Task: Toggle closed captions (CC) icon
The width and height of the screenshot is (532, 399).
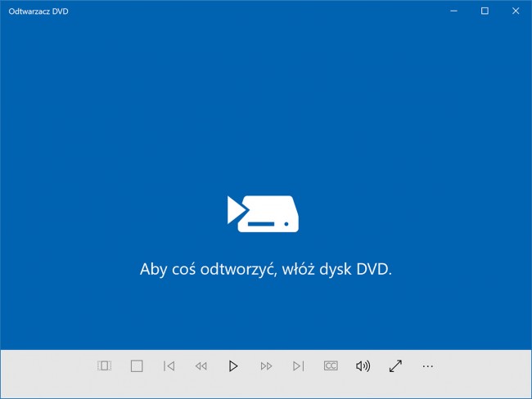Action: 331,365
